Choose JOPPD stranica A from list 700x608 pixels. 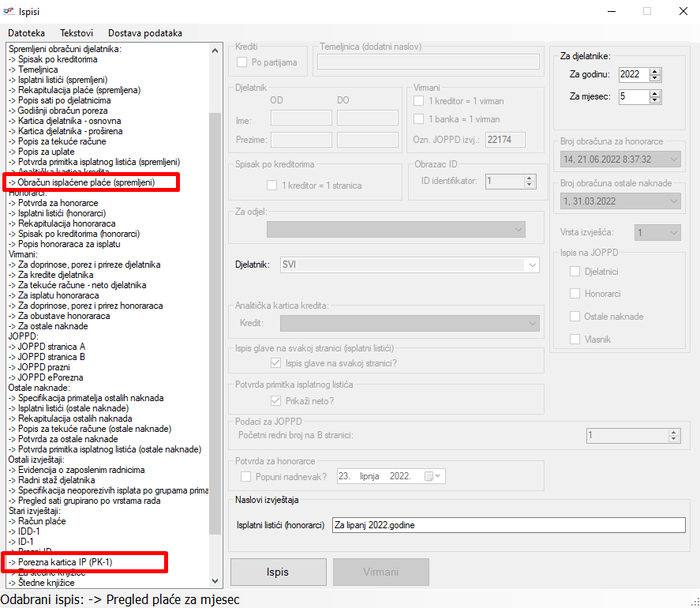tap(46, 347)
